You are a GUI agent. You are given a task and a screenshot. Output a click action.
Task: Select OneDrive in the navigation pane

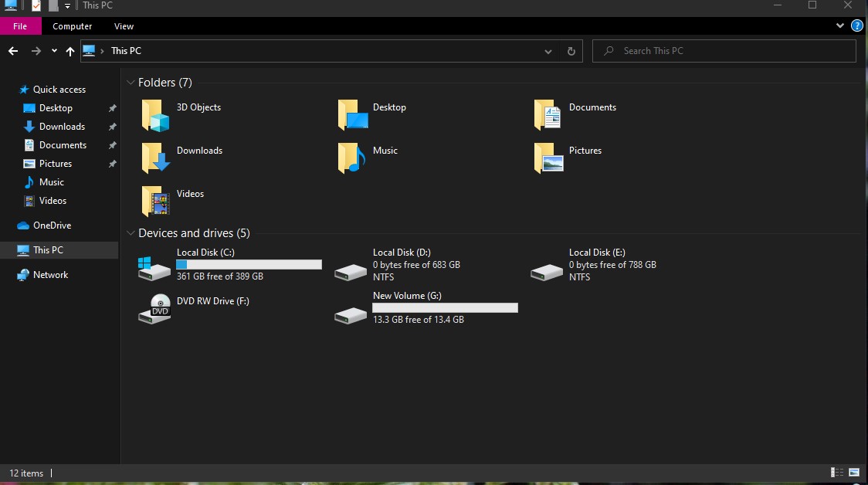tap(52, 226)
